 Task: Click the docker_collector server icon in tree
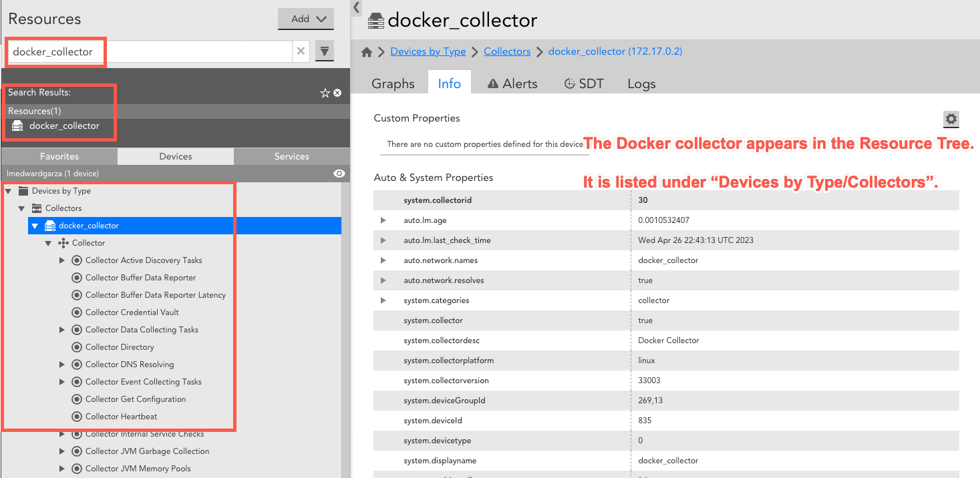[50, 226]
